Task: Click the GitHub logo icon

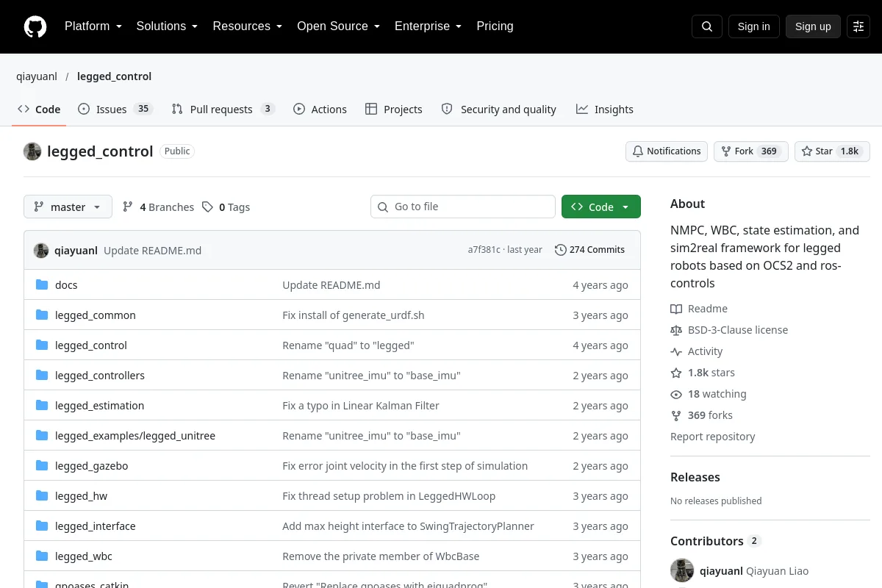Action: [x=35, y=26]
